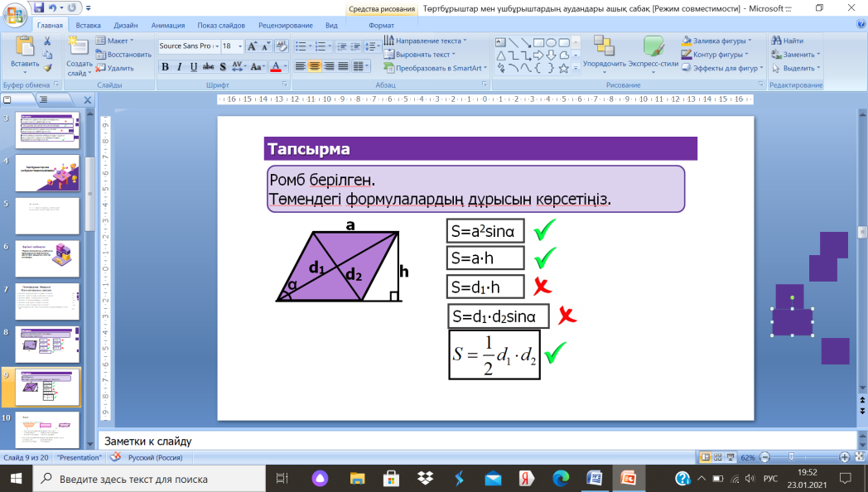Click Заменить (Replace) button
868x492 pixels.
[795, 54]
